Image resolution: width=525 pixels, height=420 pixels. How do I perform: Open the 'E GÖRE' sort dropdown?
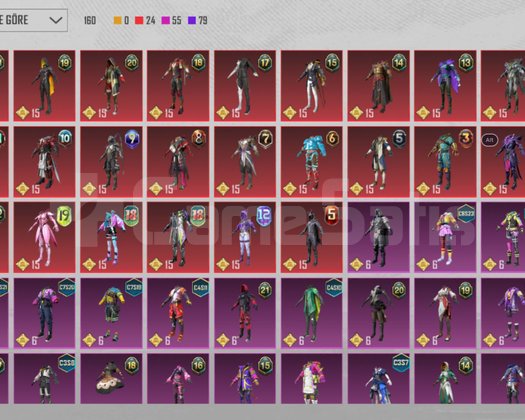tap(33, 20)
